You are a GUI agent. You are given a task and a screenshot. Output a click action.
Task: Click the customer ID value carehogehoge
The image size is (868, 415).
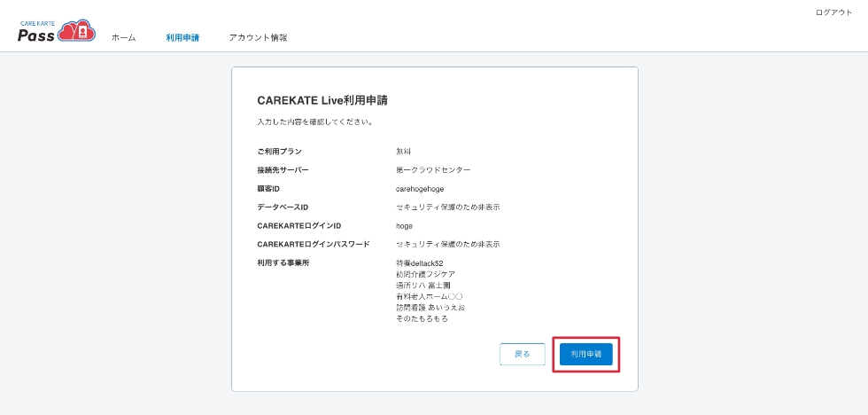click(420, 189)
